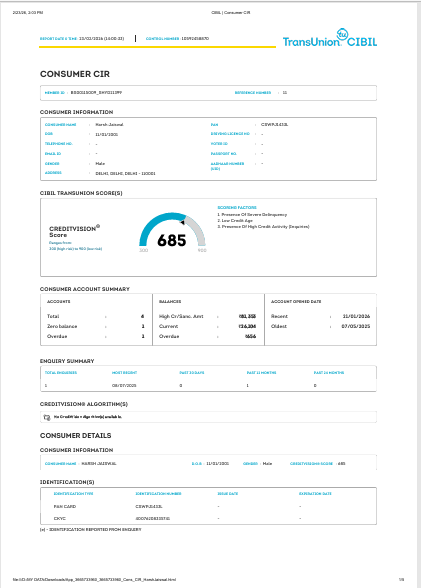Select the Report Date & Time label

[x=58, y=39]
